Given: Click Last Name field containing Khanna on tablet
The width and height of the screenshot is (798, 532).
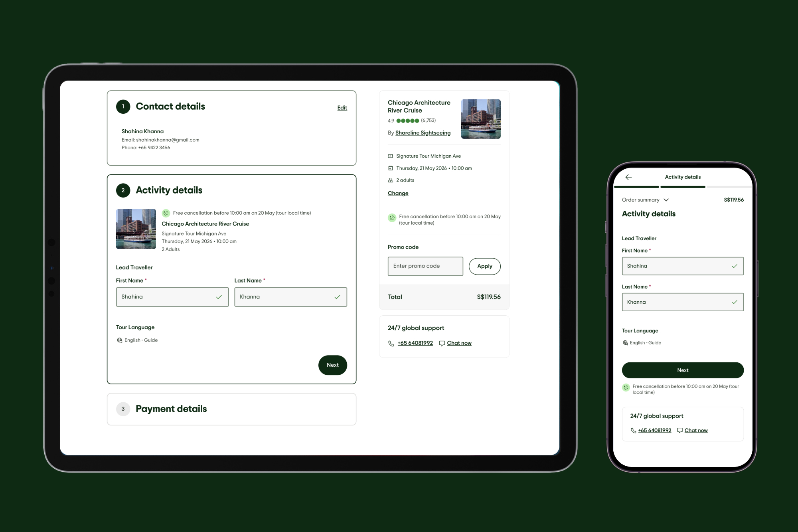Looking at the screenshot, I should [290, 297].
